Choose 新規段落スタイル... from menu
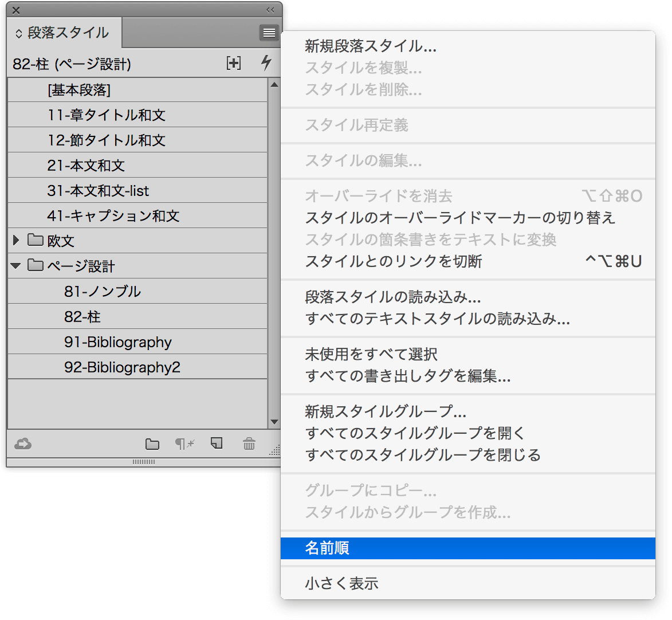 click(468, 46)
